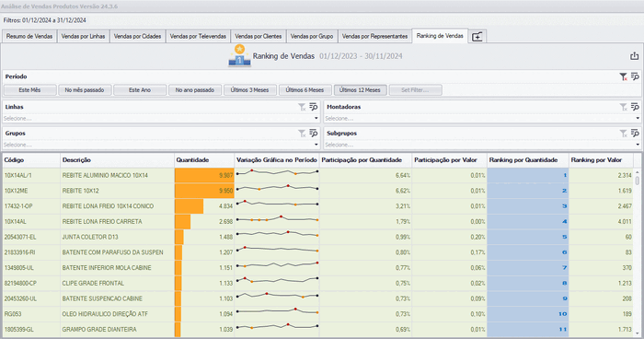Toggle the Este Mês period filter

coord(30,90)
